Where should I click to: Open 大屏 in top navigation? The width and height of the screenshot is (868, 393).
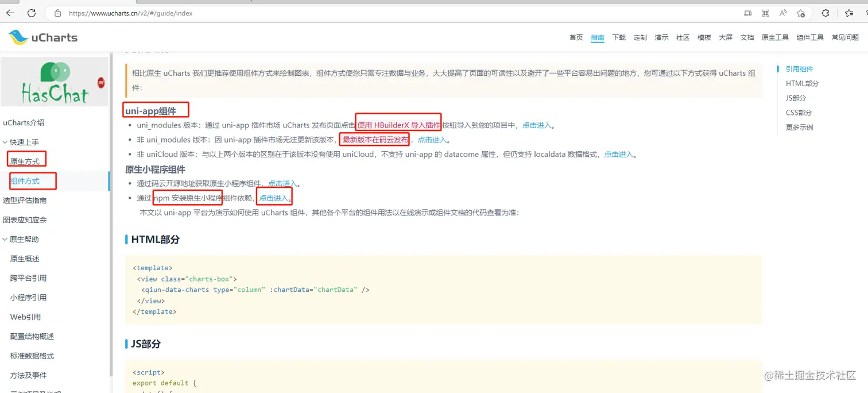point(726,37)
